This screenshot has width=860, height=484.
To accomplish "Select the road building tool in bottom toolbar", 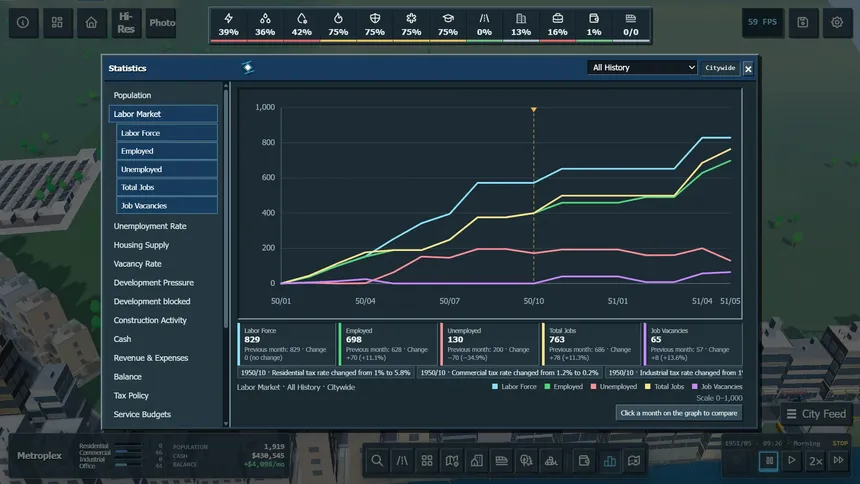I will click(402, 460).
